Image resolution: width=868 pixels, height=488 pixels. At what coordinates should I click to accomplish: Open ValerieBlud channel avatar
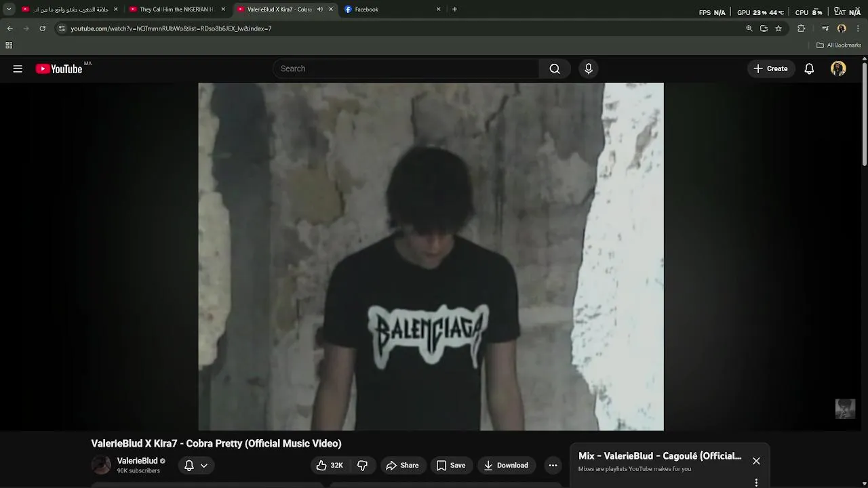pyautogui.click(x=101, y=465)
